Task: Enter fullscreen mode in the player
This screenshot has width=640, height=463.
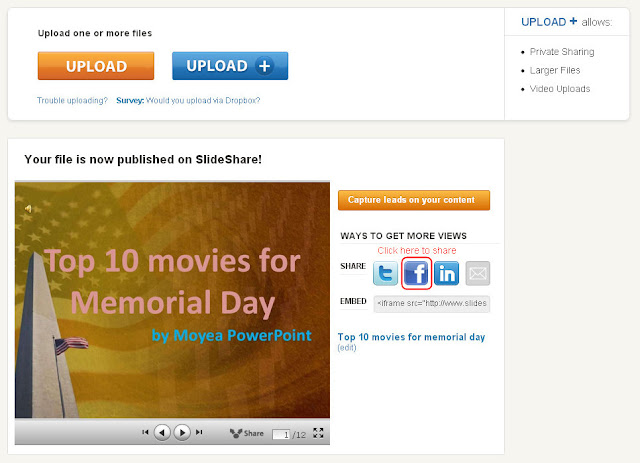Action: point(318,433)
